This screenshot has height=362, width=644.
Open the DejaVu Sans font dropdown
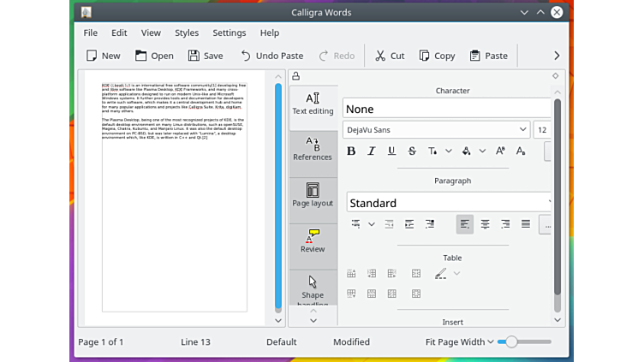tap(437, 130)
